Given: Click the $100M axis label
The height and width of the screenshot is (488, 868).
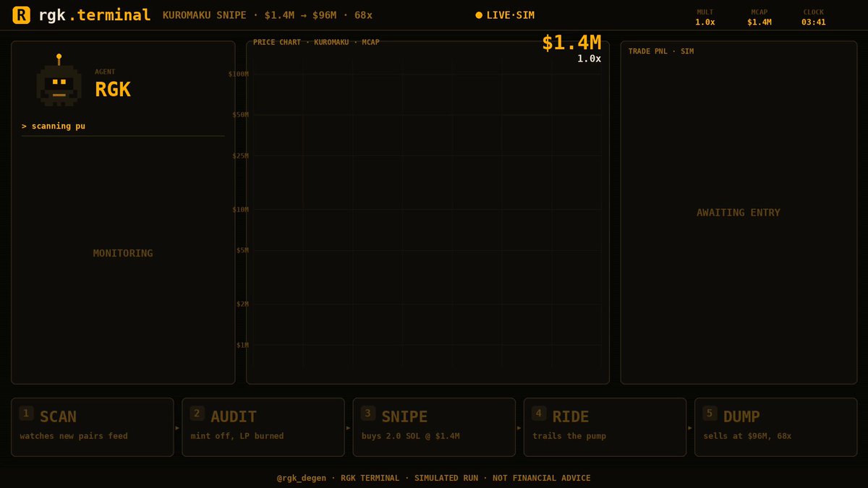Looking at the screenshot, I should (x=239, y=74).
